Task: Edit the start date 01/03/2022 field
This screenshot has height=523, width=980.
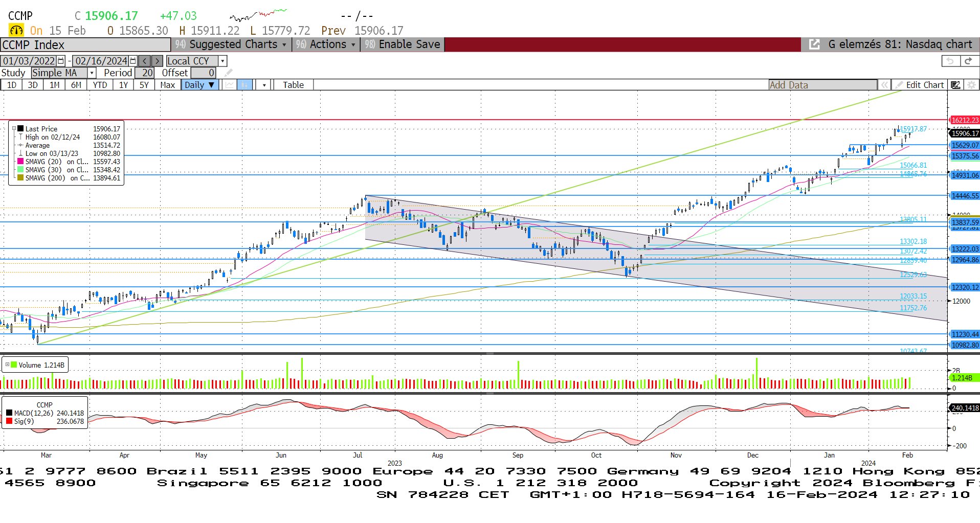Action: click(x=29, y=61)
